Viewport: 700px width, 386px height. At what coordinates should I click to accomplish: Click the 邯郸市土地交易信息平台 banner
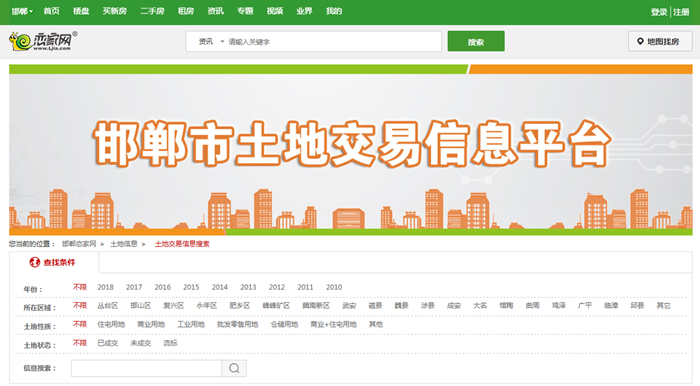point(350,150)
